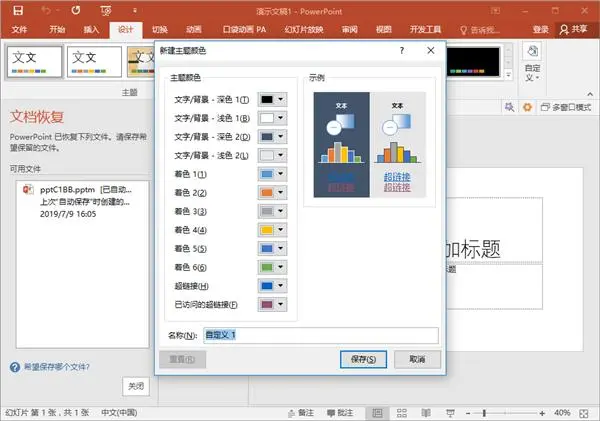Screen dimensions: 600x421
Task: Switch to Normal view icon in status bar
Action: pyautogui.click(x=377, y=413)
